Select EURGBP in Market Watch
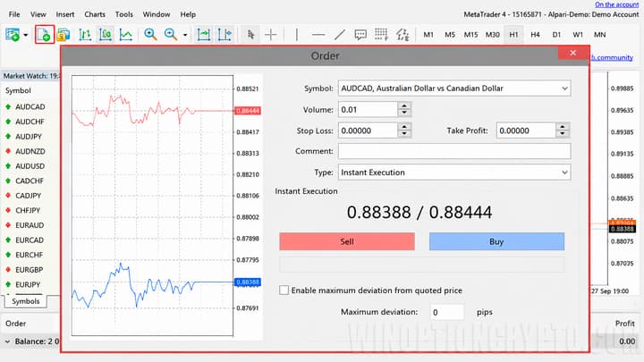Image resolution: width=644 pixels, height=362 pixels. point(30,270)
